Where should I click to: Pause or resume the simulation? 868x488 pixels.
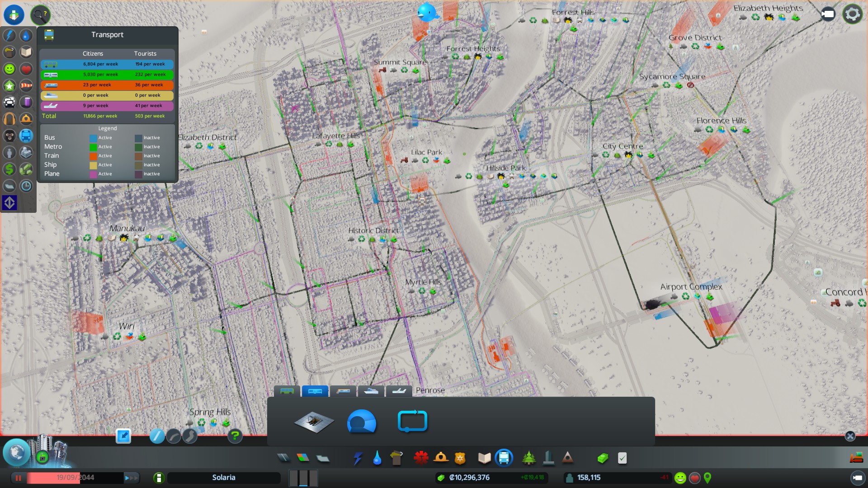click(x=19, y=478)
